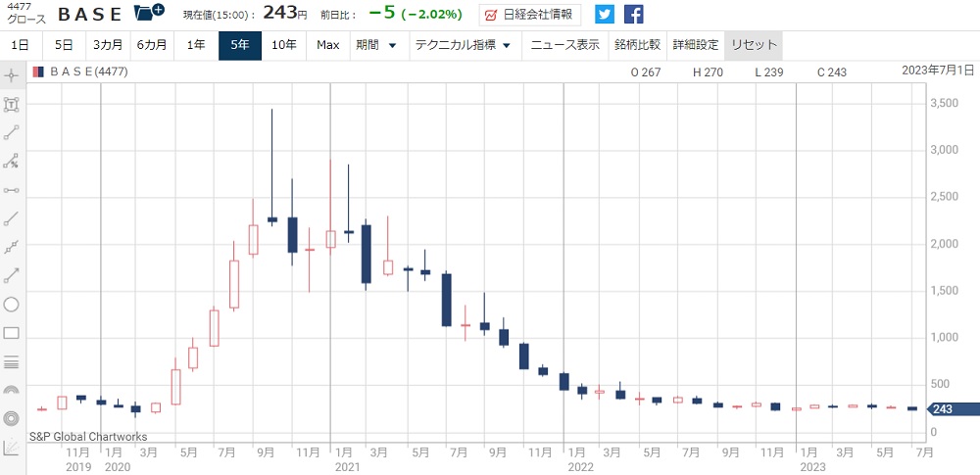
Task: Add BASE to portfolio folder icon
Action: 149,11
